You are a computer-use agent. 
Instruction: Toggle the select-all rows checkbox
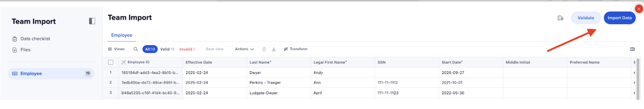click(x=111, y=63)
